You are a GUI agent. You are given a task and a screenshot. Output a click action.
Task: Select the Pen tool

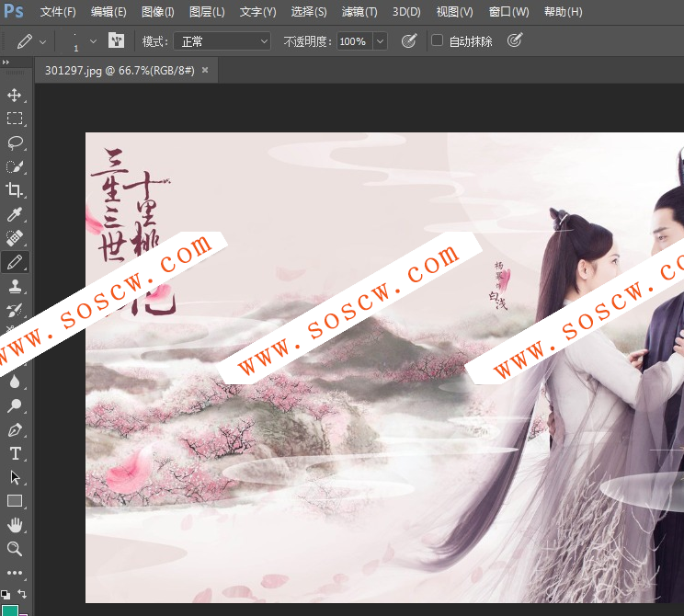point(15,429)
